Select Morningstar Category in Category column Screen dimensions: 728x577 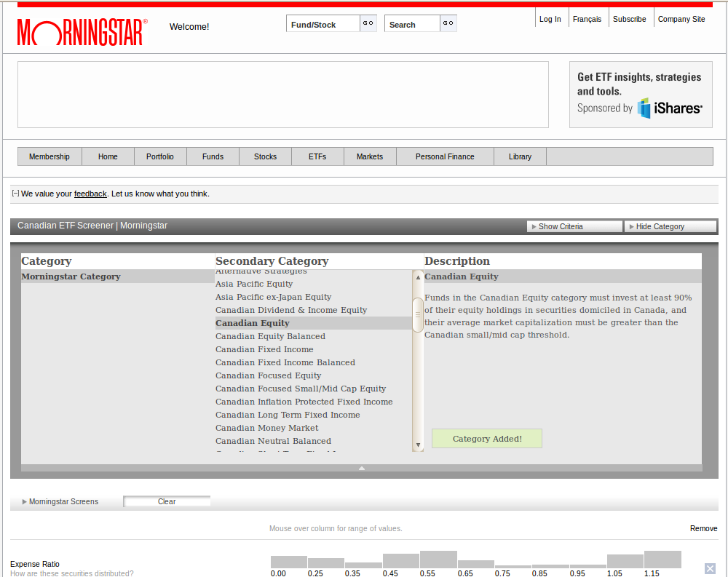tap(117, 276)
